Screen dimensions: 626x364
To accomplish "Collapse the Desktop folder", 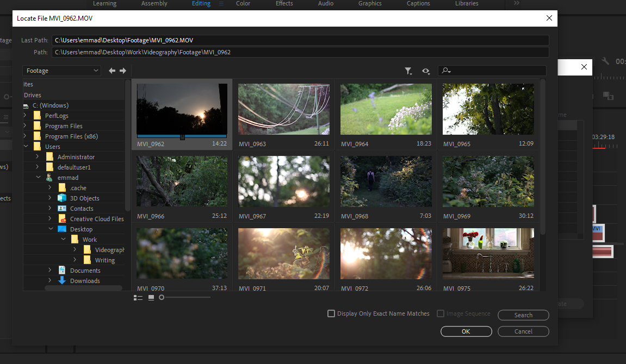I will pyautogui.click(x=51, y=229).
